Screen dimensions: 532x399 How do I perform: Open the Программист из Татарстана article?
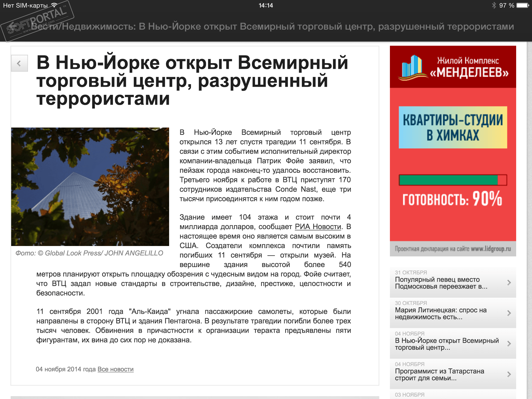pos(439,375)
